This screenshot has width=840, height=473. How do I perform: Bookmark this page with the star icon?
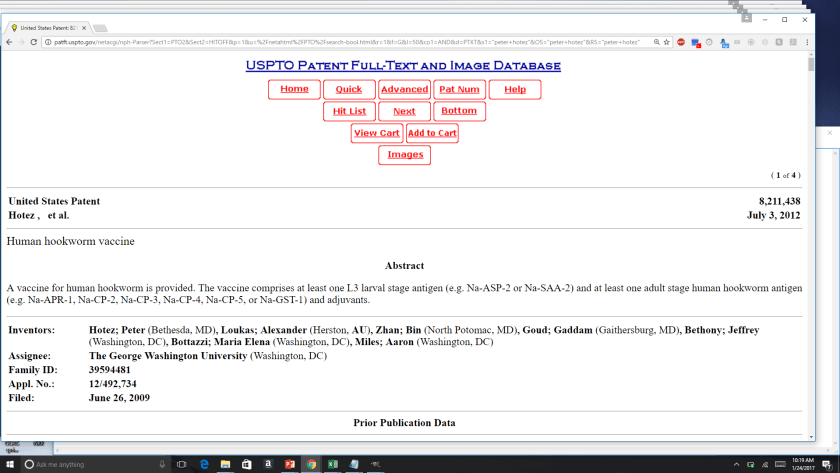pos(666,42)
